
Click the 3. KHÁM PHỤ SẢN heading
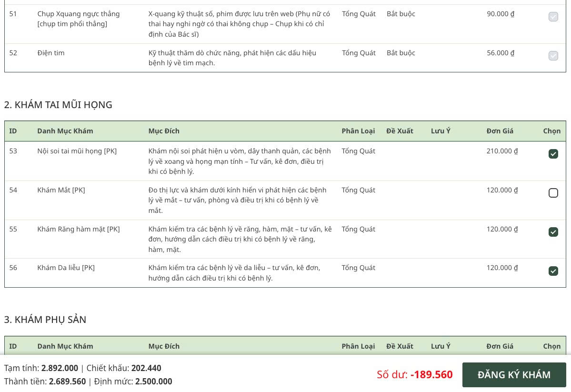pyautogui.click(x=45, y=320)
